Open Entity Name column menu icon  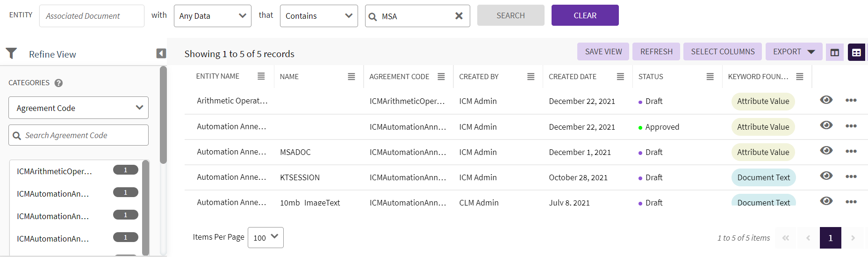pos(261,76)
